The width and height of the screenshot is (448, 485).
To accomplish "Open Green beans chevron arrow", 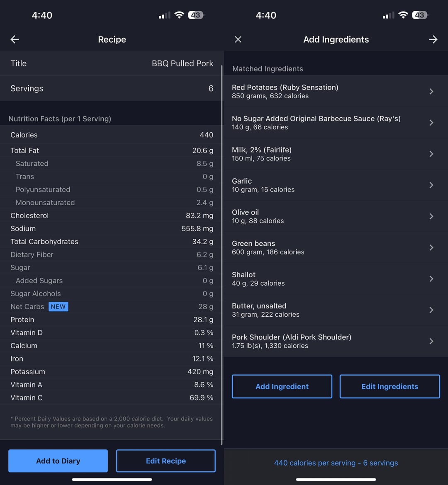I will tap(431, 247).
